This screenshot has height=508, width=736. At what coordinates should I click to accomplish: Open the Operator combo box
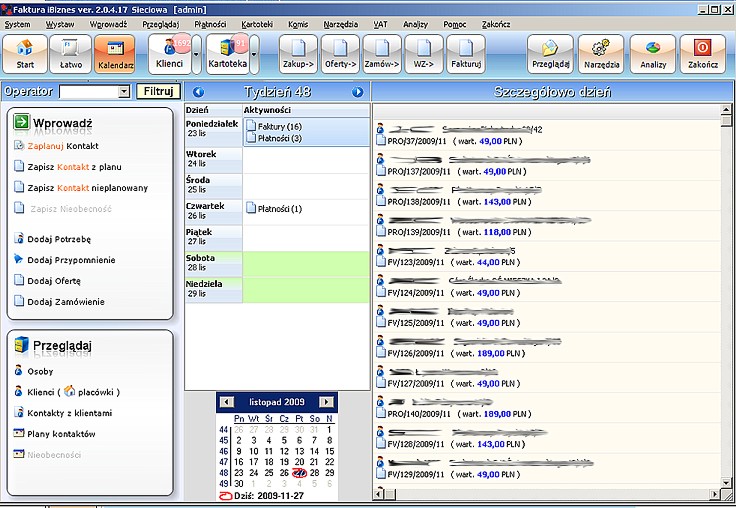124,92
